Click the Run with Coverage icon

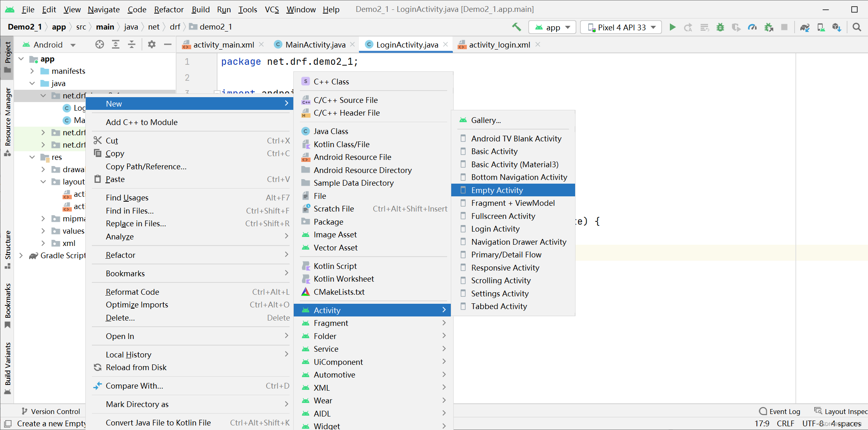[x=736, y=27]
